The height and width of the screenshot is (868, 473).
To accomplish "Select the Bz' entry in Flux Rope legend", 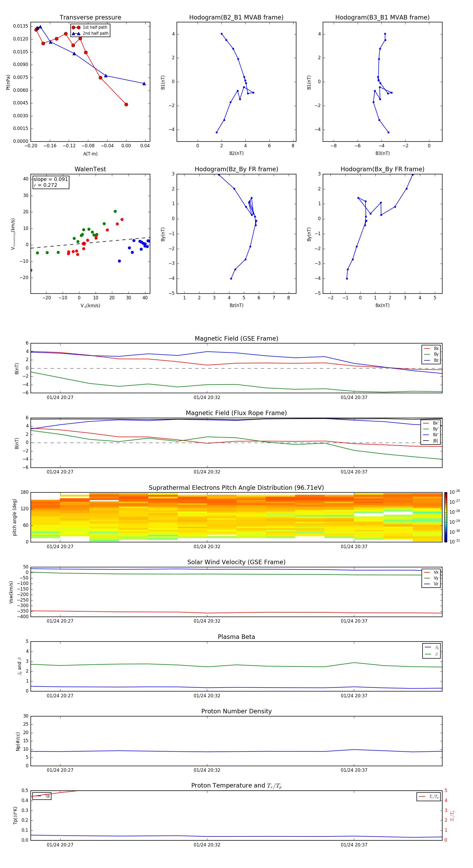I will click(x=431, y=435).
